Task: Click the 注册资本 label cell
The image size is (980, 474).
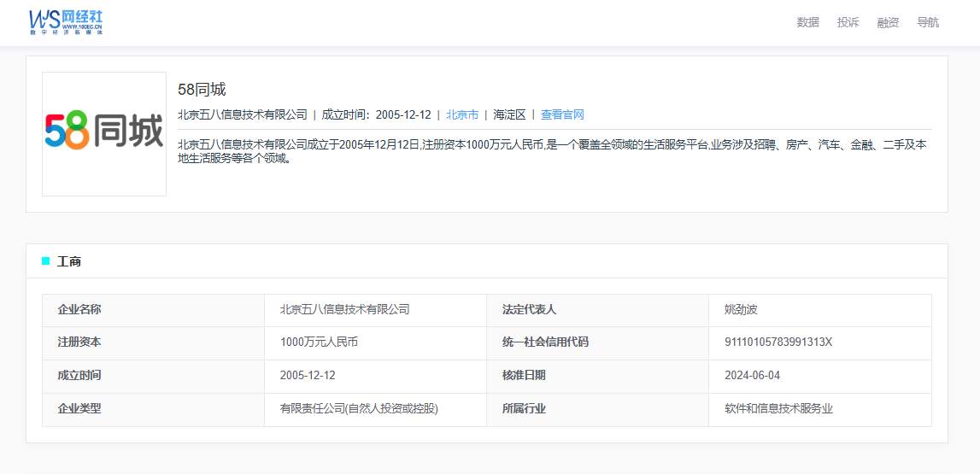Action: pos(153,343)
